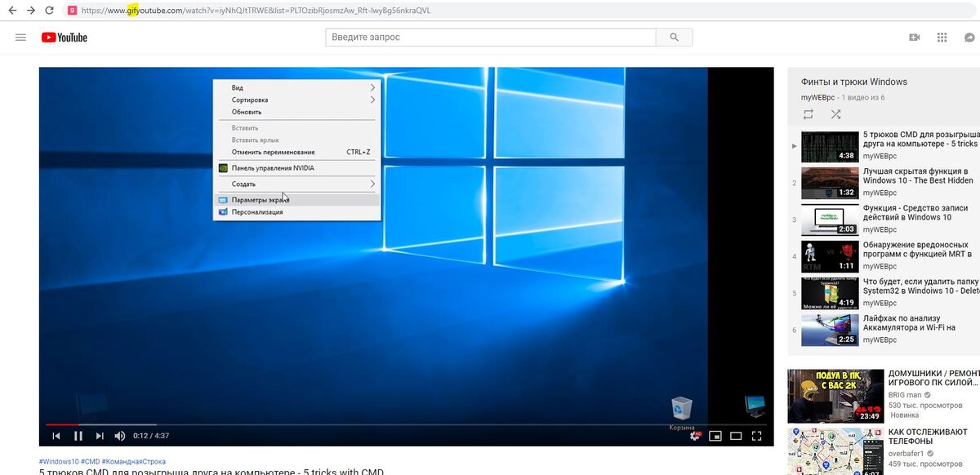This screenshot has width=980, height=475.
Task: Enter fullscreen mode
Action: pyautogui.click(x=757, y=436)
